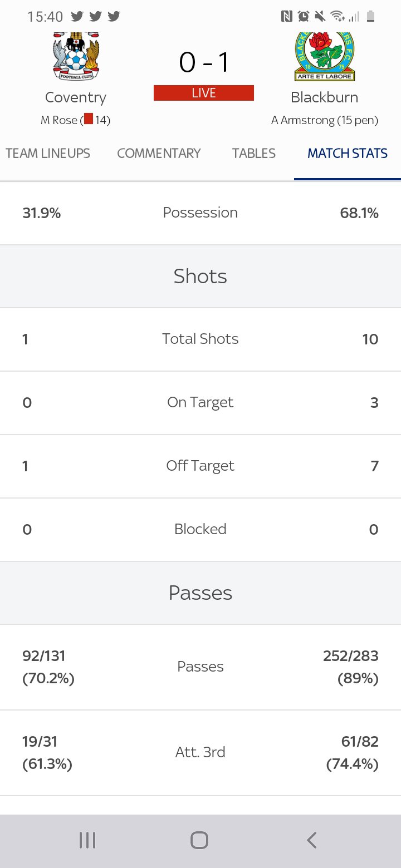Tap the alarm icon in status bar

[303, 16]
